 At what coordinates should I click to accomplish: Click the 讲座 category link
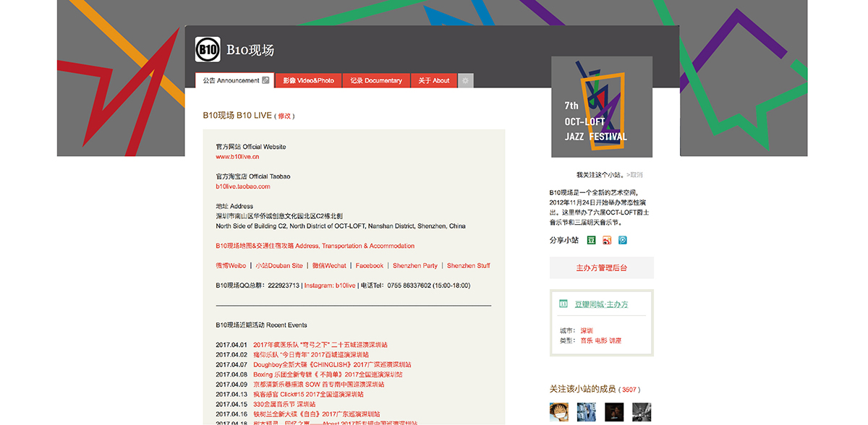coord(615,340)
